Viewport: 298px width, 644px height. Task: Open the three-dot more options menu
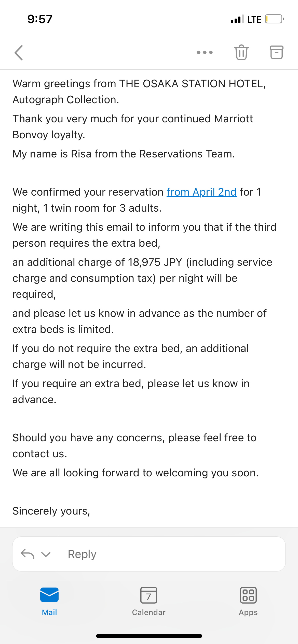pos(205,53)
